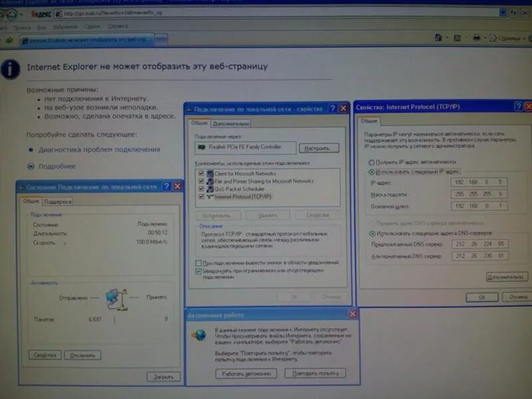Click Дополнительно button in TCP/IP dialog
Screen dimensions: 532x399
(507, 277)
